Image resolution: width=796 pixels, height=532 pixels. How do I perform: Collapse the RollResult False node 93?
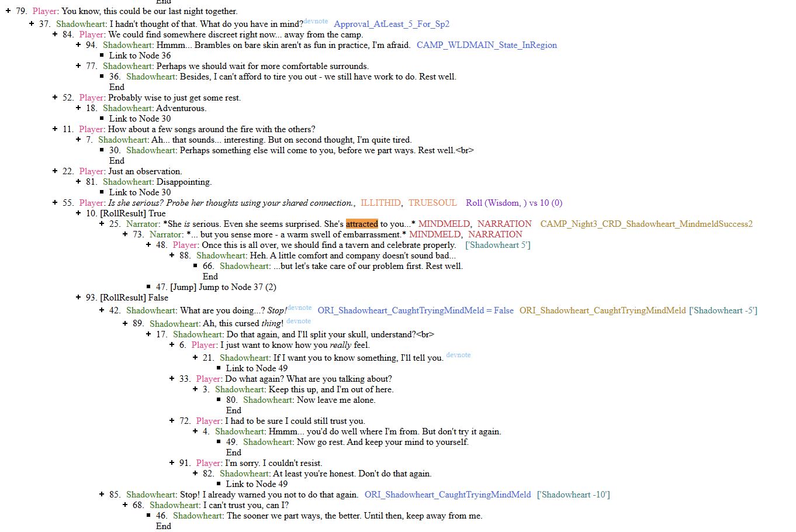point(78,298)
